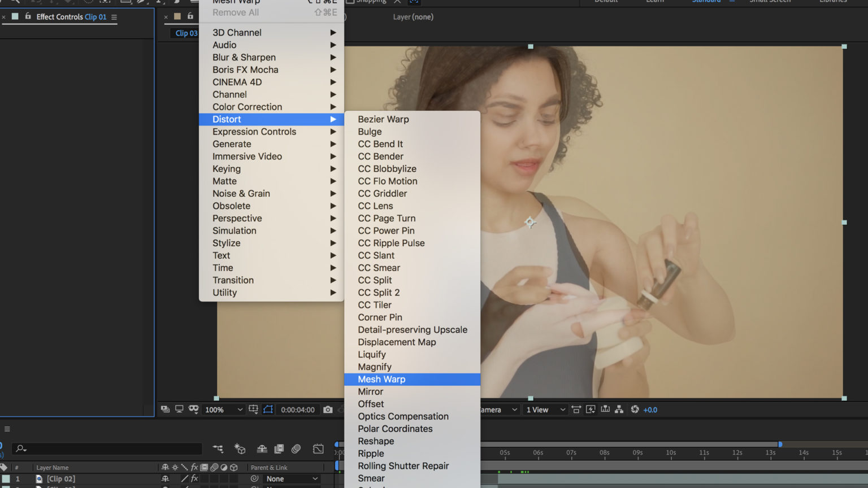Open grid and guide options icon
The width and height of the screenshot is (868, 488).
[253, 409]
